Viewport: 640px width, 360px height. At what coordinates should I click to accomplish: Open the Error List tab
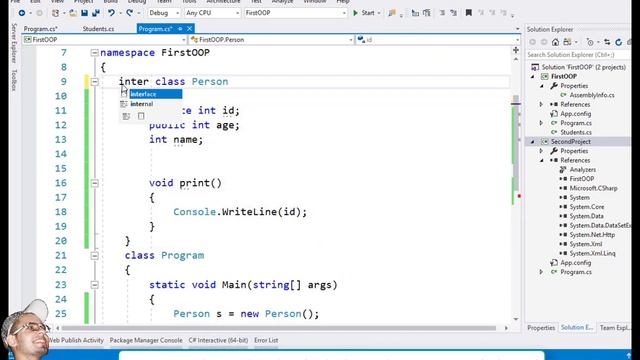tap(266, 340)
